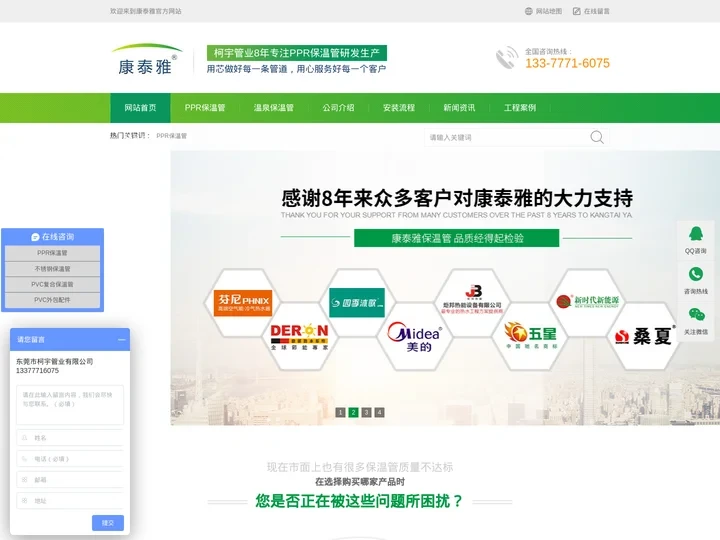Focus the message content textarea

coord(70,405)
